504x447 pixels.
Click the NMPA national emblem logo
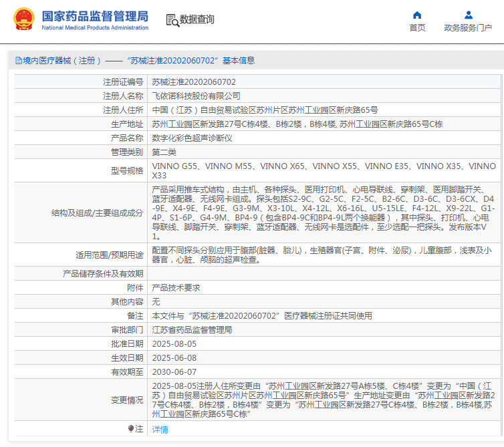coord(24,19)
